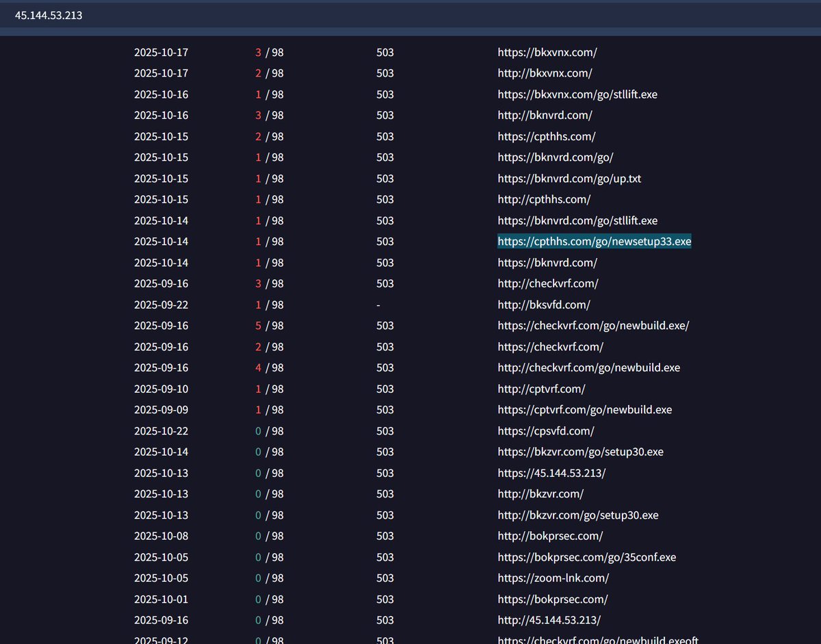821x644 pixels.
Task: Click 2025-09-10 date cell
Action: click(x=161, y=389)
